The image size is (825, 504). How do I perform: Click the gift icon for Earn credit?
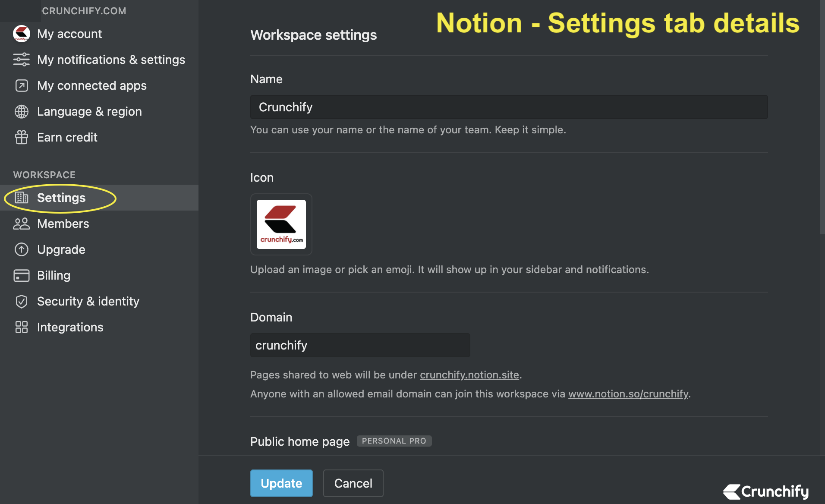click(x=22, y=137)
